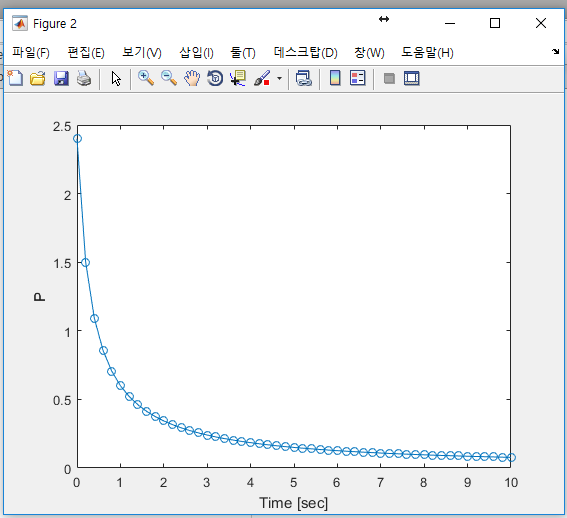567x518 pixels.
Task: Open the 데스크탑(D) menu
Action: point(306,52)
